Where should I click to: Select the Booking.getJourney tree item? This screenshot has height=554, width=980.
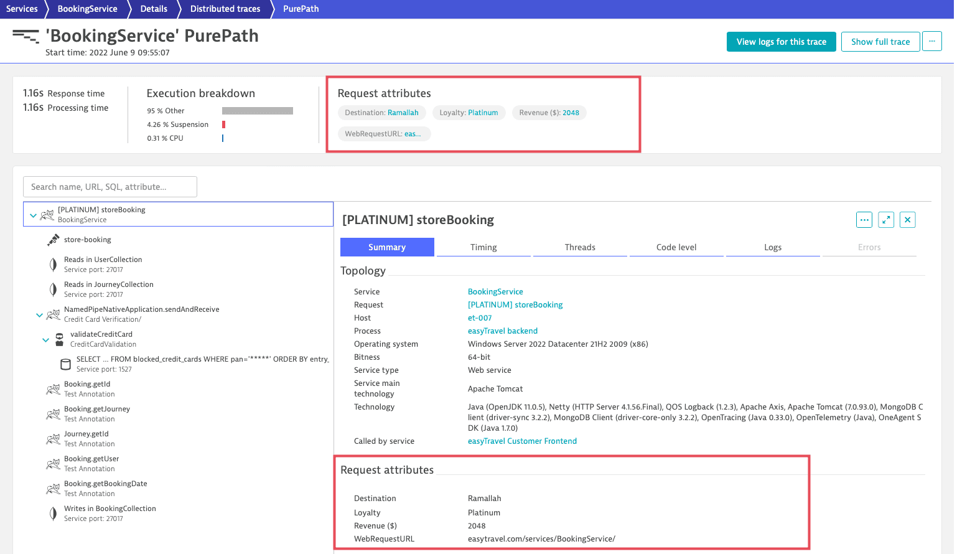[97, 413]
